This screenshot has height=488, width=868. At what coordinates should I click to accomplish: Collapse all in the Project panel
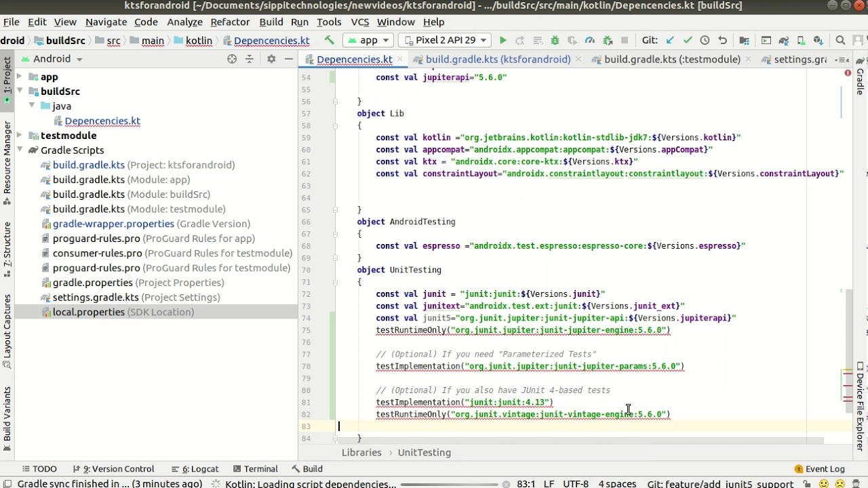[249, 59]
